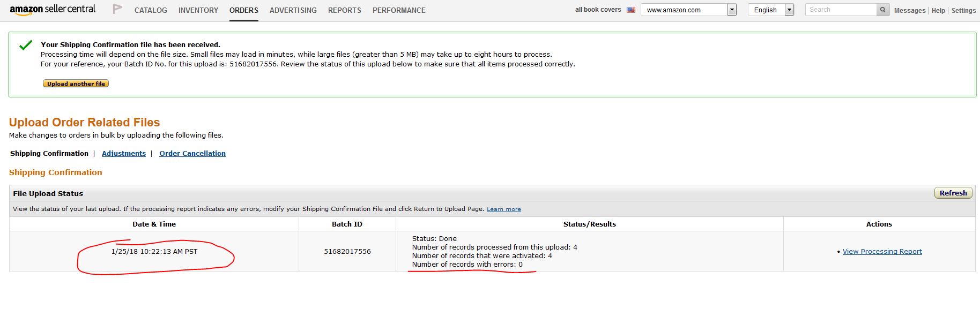Click 'Your Shipping Confirmation file has been received.'
The height and width of the screenshot is (324, 980).
[x=130, y=44]
